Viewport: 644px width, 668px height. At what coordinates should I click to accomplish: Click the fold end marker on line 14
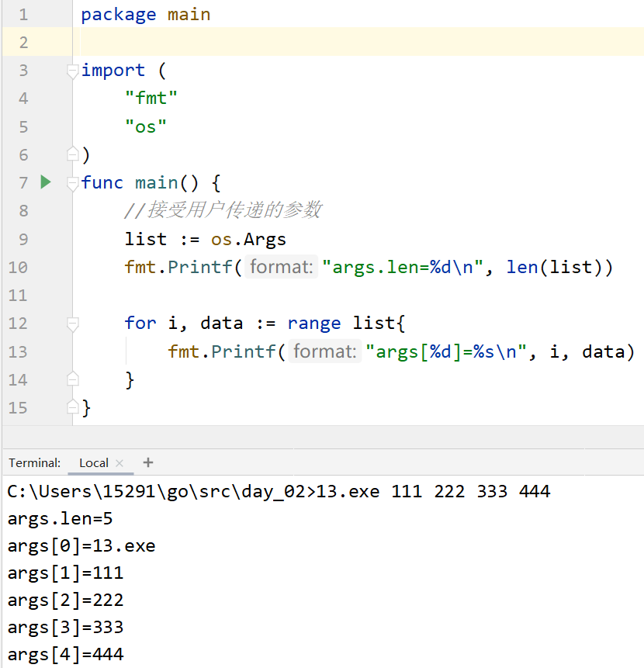72,379
